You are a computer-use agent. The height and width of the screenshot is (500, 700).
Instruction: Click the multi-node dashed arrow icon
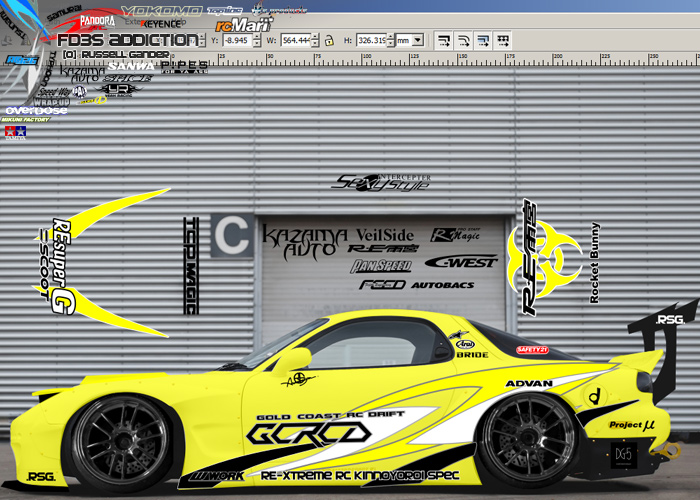pyautogui.click(x=503, y=41)
